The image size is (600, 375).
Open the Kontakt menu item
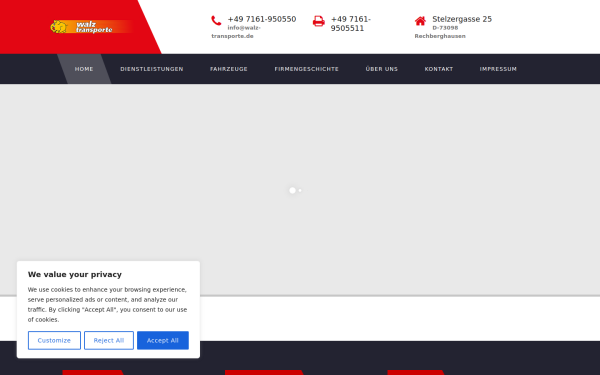[439, 69]
